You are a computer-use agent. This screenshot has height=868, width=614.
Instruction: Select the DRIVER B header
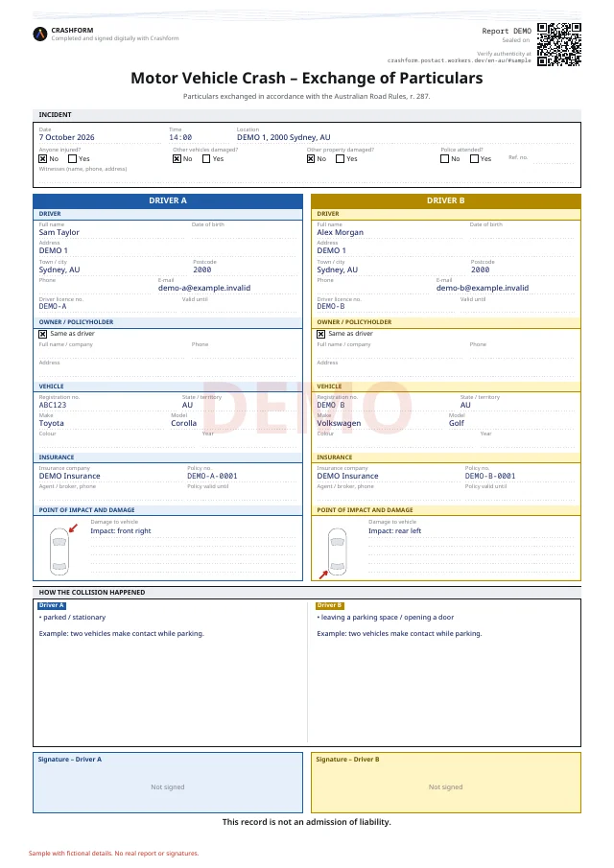(x=446, y=200)
